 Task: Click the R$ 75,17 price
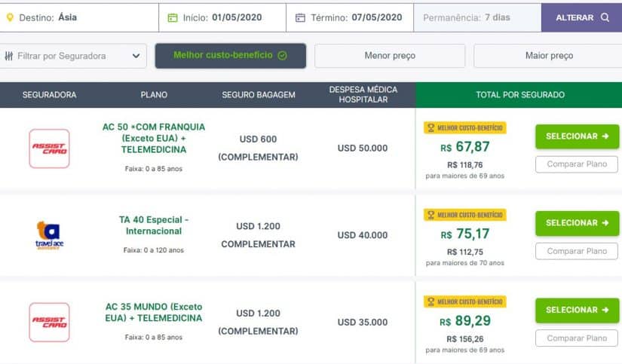[x=465, y=234]
